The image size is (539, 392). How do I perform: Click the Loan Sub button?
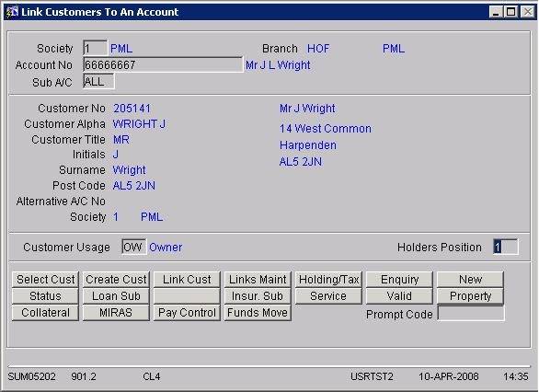tap(116, 295)
